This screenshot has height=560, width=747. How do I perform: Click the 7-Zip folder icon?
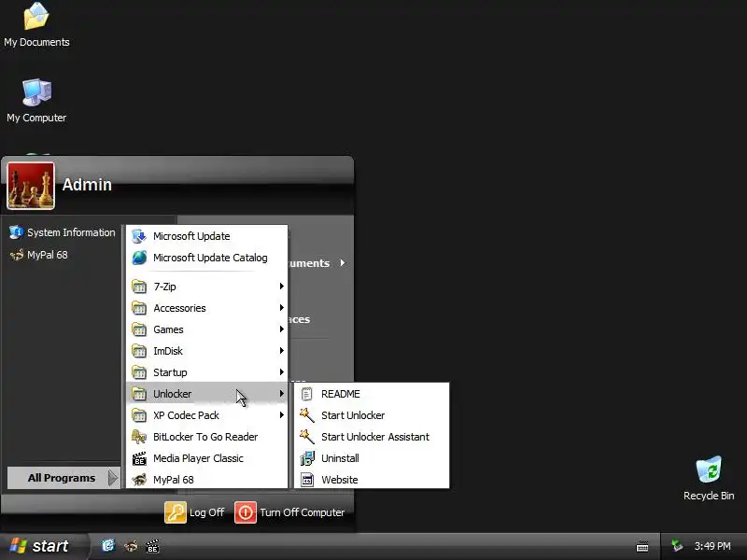coord(139,287)
